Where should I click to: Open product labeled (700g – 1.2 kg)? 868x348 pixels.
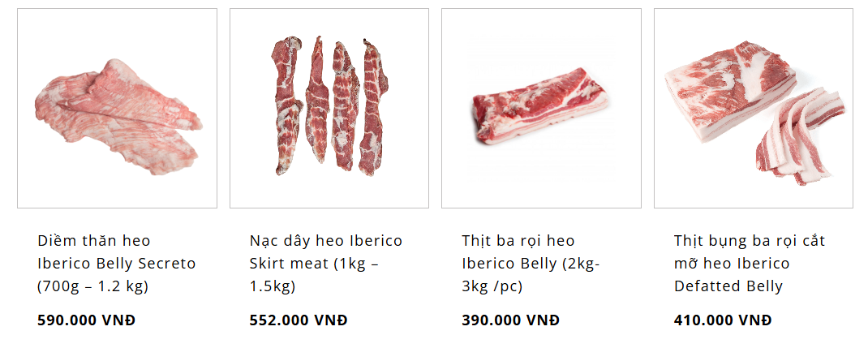(117, 264)
